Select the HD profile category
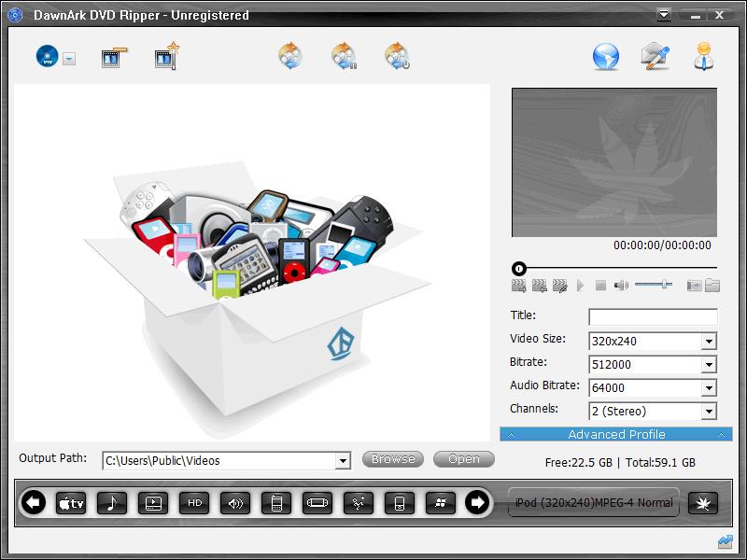This screenshot has width=747, height=560. (194, 503)
